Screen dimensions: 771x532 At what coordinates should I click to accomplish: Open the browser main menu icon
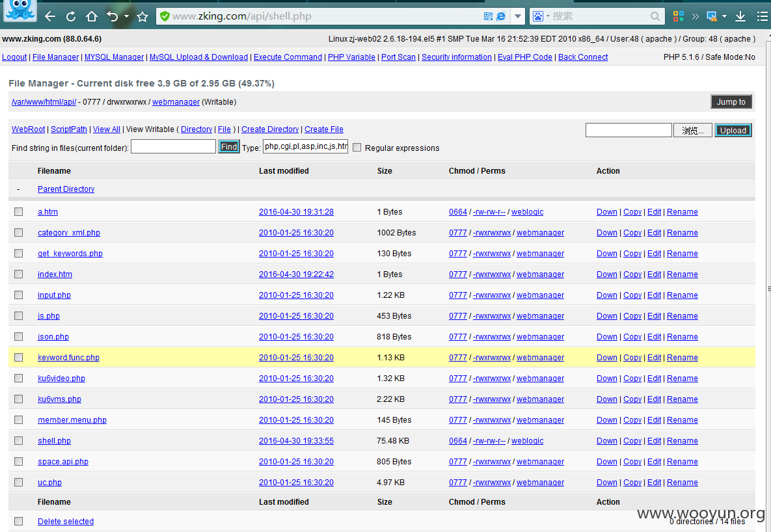coord(762,16)
